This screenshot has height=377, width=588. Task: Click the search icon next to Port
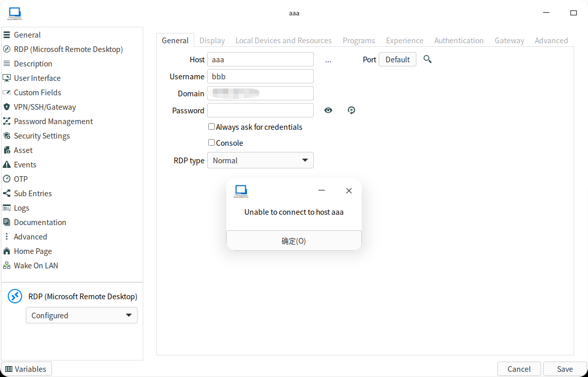(x=427, y=60)
